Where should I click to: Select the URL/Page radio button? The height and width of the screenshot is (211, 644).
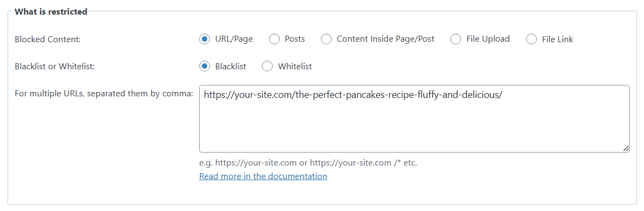click(204, 39)
